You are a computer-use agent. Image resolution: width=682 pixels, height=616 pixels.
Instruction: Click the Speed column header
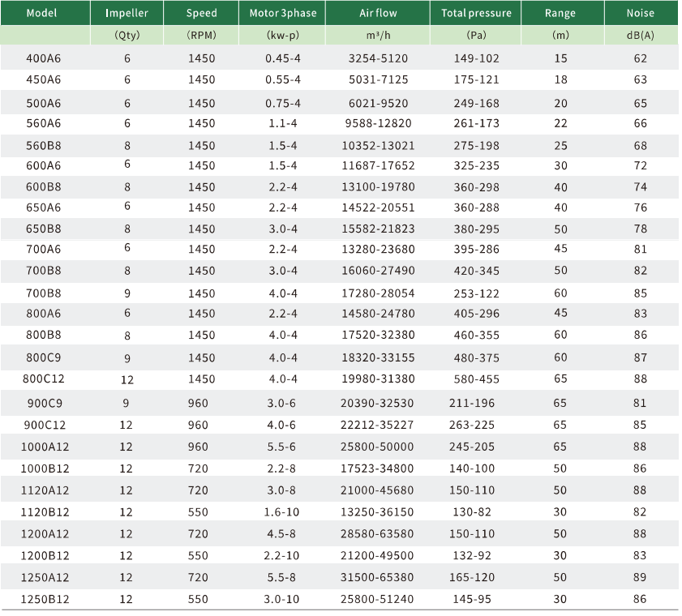[x=201, y=13]
